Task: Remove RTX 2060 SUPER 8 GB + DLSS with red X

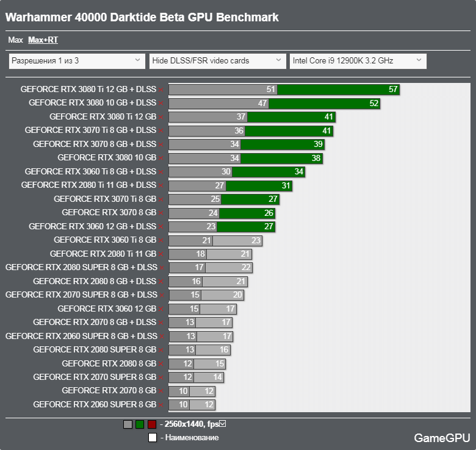Action: 162,337
